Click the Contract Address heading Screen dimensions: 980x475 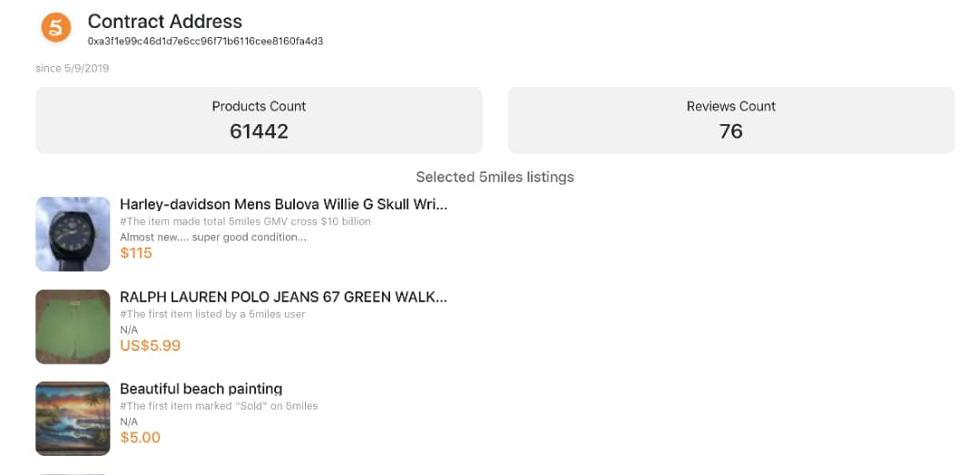click(165, 21)
